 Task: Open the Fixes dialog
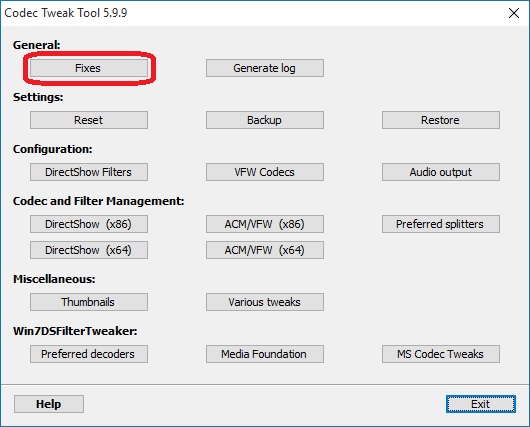(89, 68)
